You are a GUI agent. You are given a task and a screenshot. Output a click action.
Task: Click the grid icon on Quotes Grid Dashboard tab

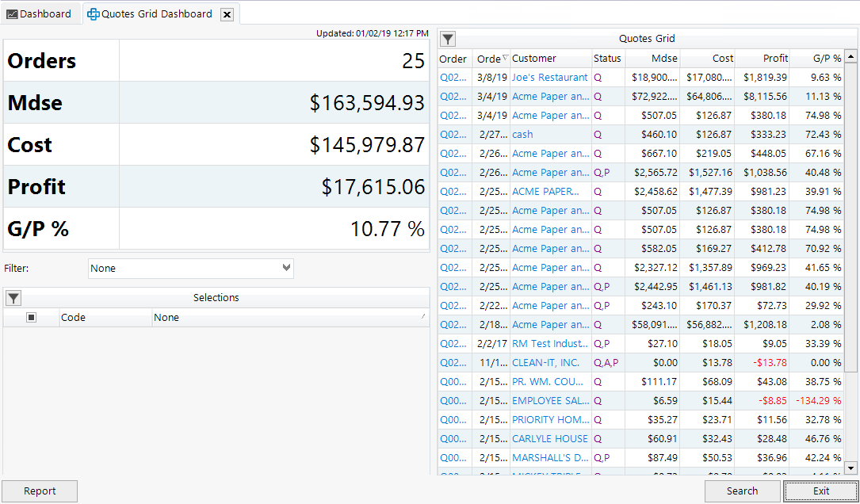[x=94, y=13]
